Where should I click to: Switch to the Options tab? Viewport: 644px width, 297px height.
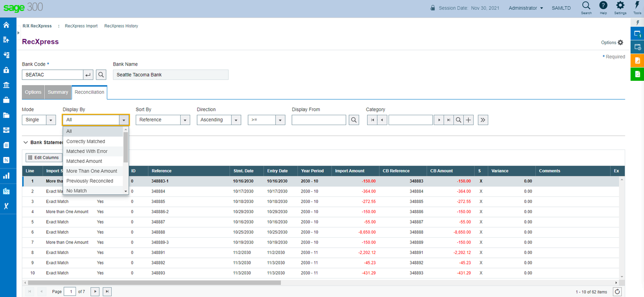pyautogui.click(x=33, y=92)
